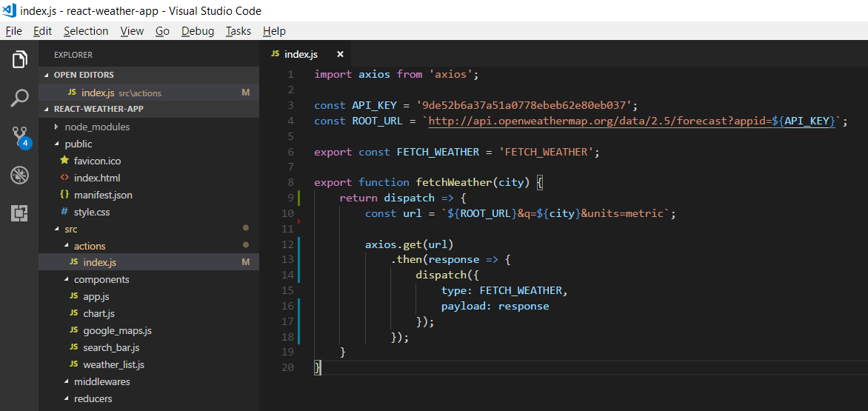Viewport: 868px width, 411px height.
Task: Open the Selection menu
Action: 86,31
